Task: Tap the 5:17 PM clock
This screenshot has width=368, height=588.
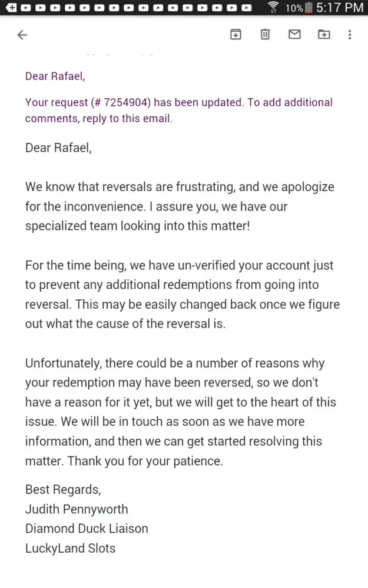Action: click(x=339, y=8)
